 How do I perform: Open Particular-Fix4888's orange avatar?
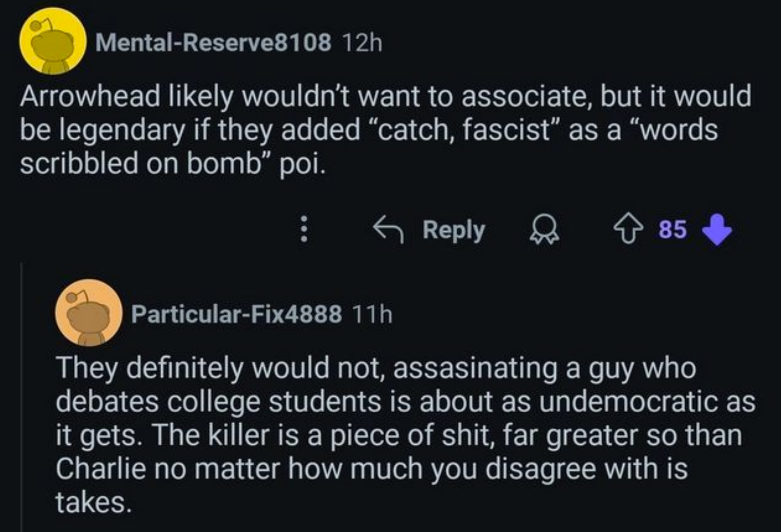[89, 313]
